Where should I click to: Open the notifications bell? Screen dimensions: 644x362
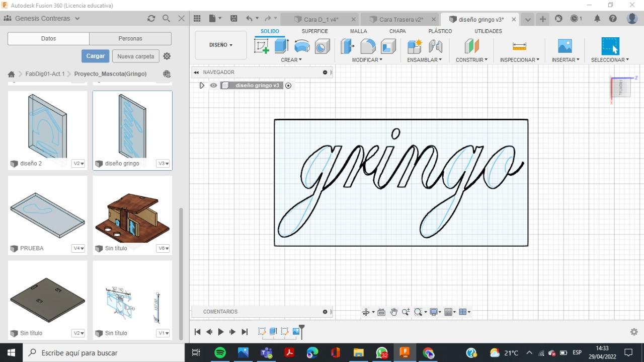point(597,19)
